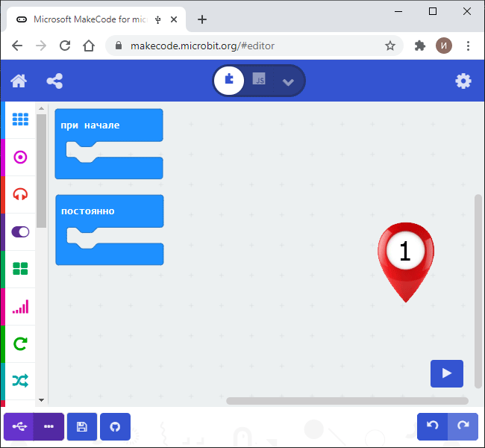
Task: Open the Basic blocks category
Action: click(20, 119)
